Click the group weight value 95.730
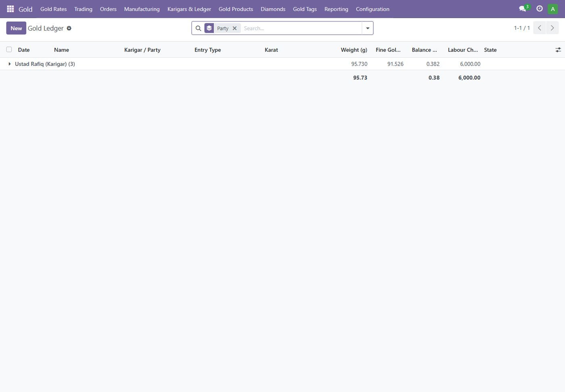This screenshot has width=565, height=392. (x=359, y=64)
